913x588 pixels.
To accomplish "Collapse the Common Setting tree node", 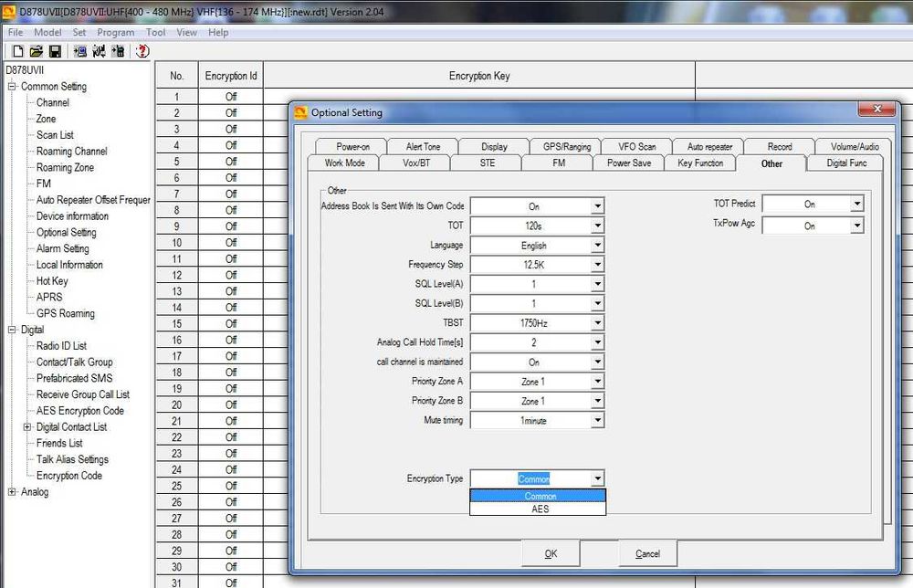I will (x=12, y=86).
